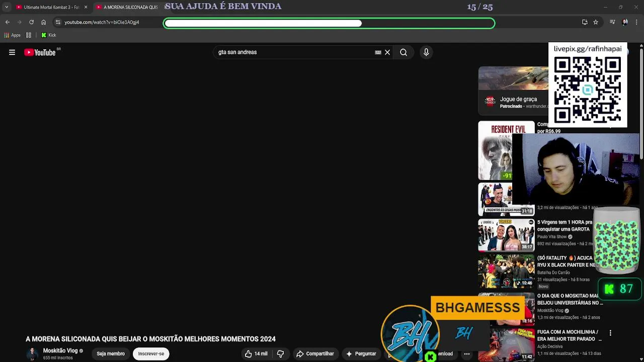This screenshot has width=644, height=362.
Task: Open the SÓ FATALITY Batalha video thumbnail
Action: coord(506,271)
